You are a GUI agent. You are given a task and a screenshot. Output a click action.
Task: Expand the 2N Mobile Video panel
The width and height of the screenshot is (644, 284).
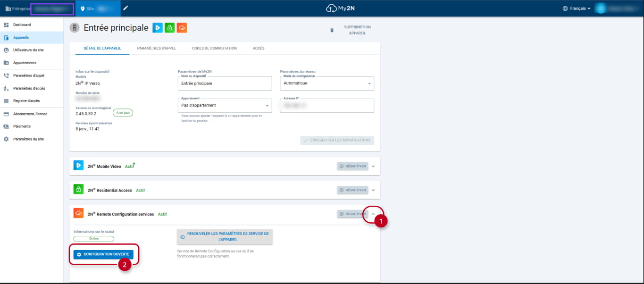pos(373,166)
